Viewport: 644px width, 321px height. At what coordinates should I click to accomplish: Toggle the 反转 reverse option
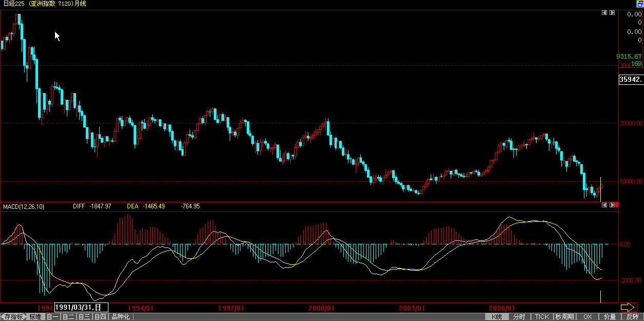tap(633, 317)
